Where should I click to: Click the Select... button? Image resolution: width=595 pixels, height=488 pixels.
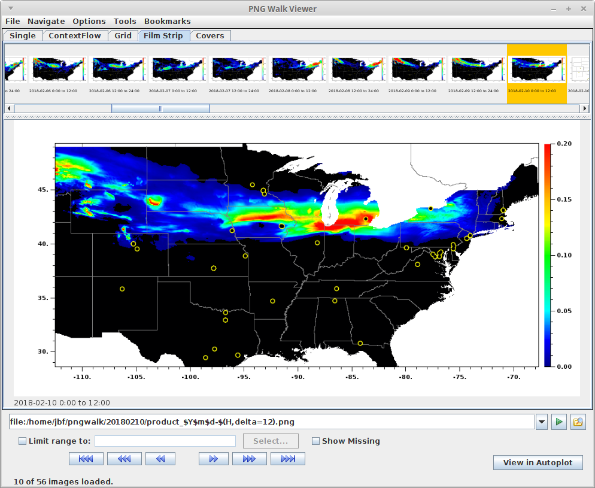[x=271, y=441]
